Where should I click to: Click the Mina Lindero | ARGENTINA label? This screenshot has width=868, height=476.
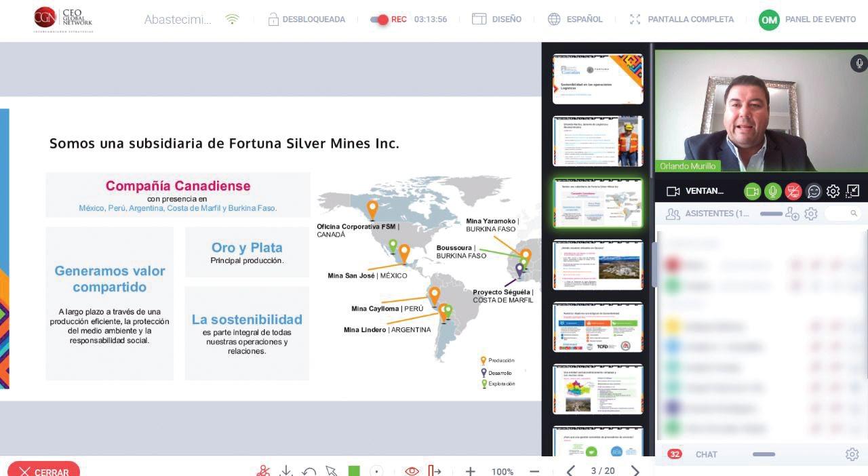click(x=387, y=330)
